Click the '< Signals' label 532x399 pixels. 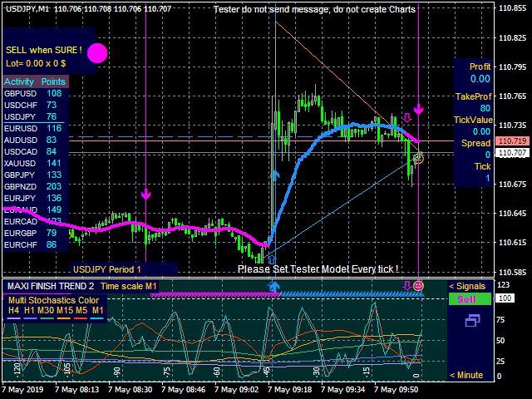[467, 286]
